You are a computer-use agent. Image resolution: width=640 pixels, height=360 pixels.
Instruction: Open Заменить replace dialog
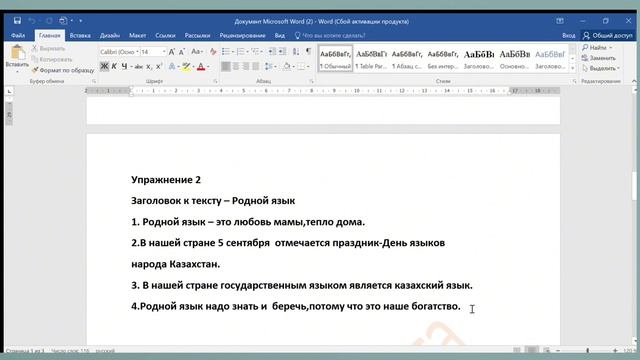599,58
